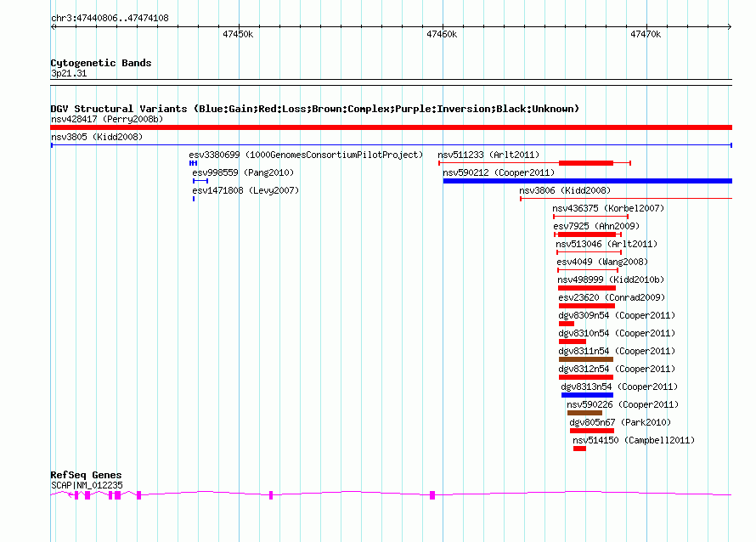Image resolution: width=756 pixels, height=542 pixels.
Task: Open the esv1471808 (Levy2007) label
Action: tap(245, 190)
